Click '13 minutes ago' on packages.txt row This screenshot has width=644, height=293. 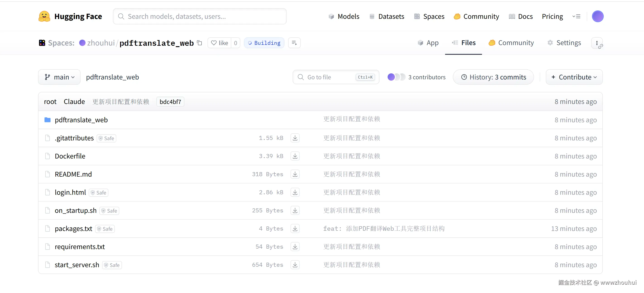[x=574, y=229]
